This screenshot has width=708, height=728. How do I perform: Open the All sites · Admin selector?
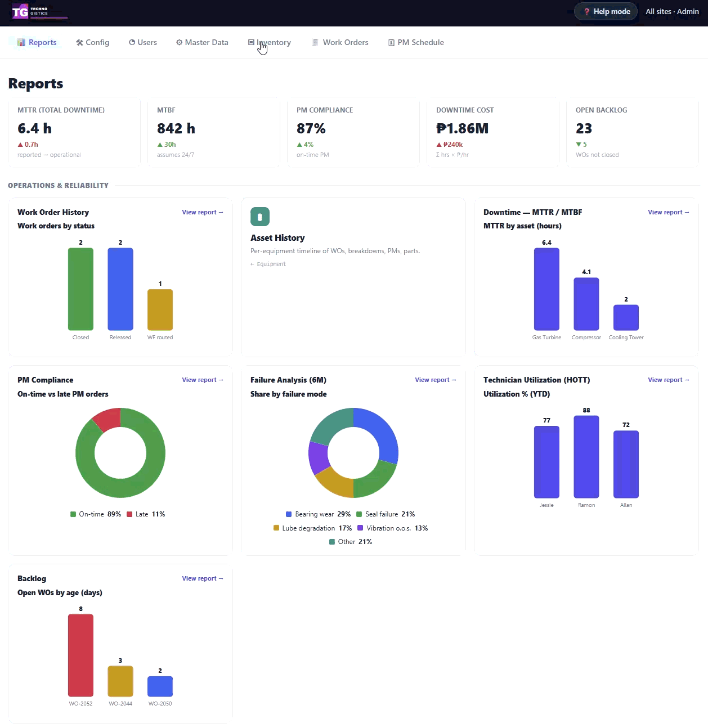point(672,11)
